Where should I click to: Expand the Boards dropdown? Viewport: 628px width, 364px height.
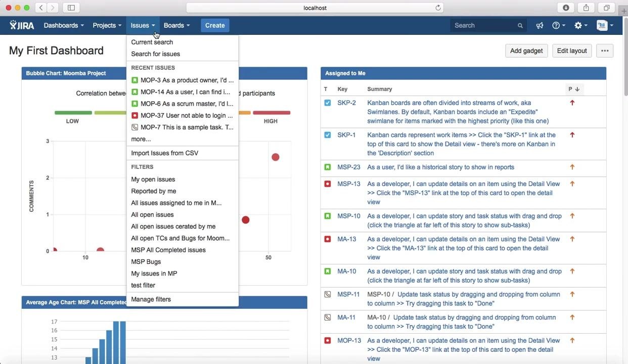click(176, 25)
